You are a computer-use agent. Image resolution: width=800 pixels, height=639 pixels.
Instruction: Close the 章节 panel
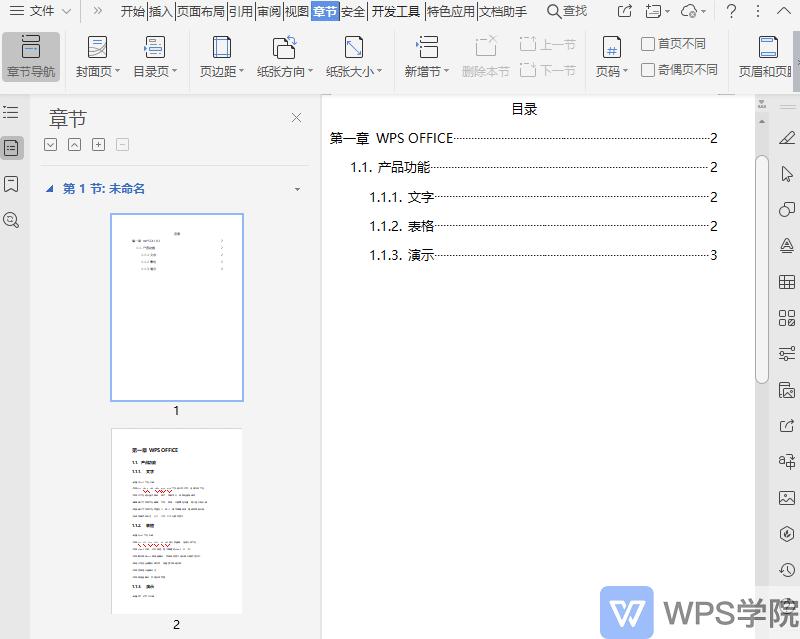click(296, 117)
